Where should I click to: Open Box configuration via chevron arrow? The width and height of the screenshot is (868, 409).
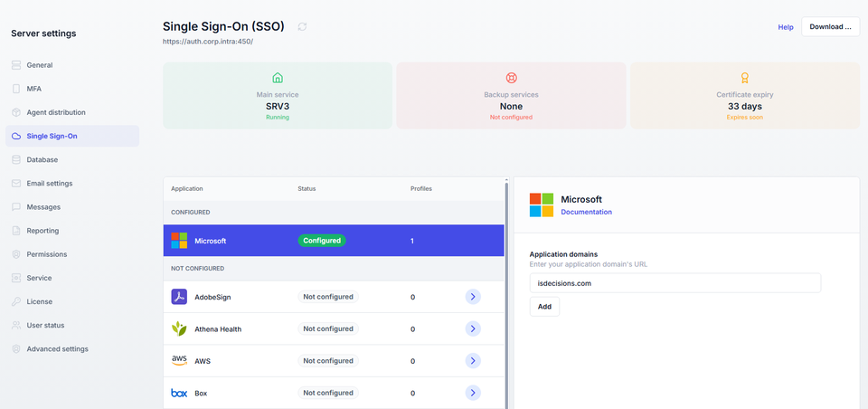coord(472,393)
